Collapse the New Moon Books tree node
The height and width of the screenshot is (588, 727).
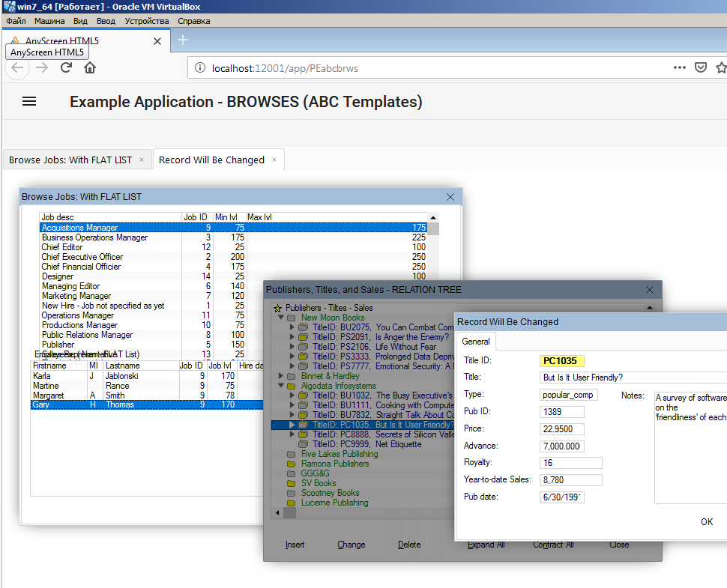coord(281,318)
